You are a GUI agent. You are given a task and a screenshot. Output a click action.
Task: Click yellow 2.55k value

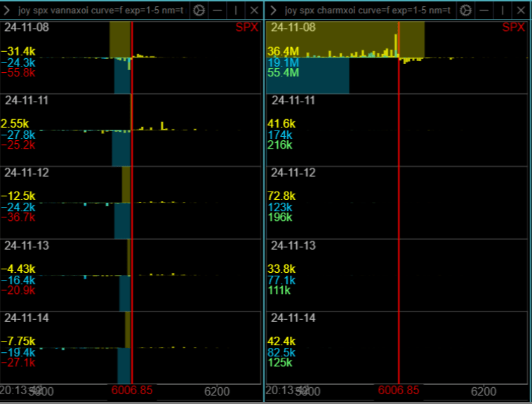click(15, 123)
